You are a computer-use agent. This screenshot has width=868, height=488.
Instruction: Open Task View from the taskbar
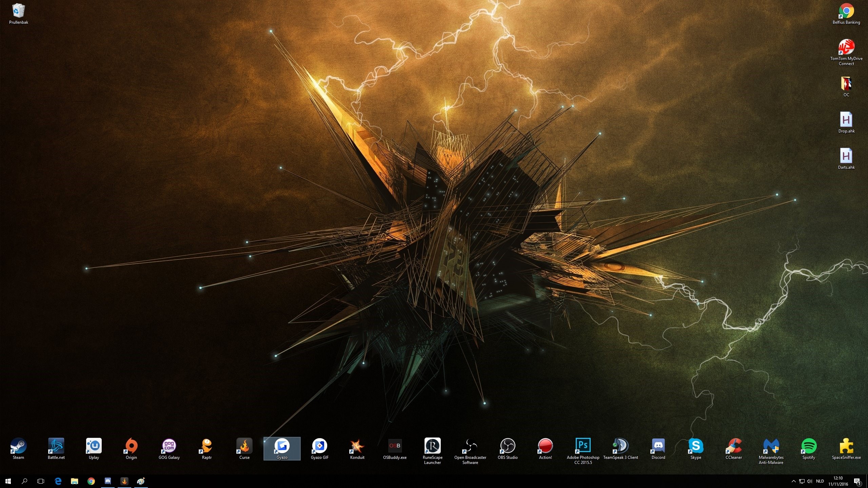click(x=41, y=481)
